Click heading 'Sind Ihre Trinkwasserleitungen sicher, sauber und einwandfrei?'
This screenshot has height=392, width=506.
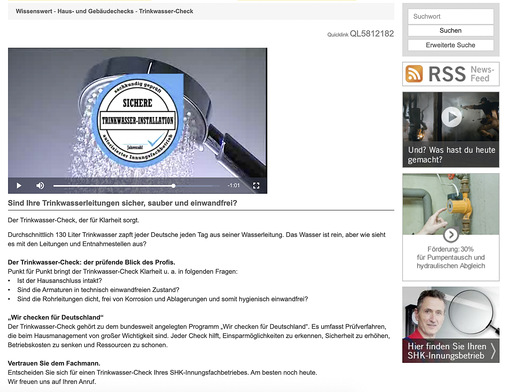click(122, 203)
